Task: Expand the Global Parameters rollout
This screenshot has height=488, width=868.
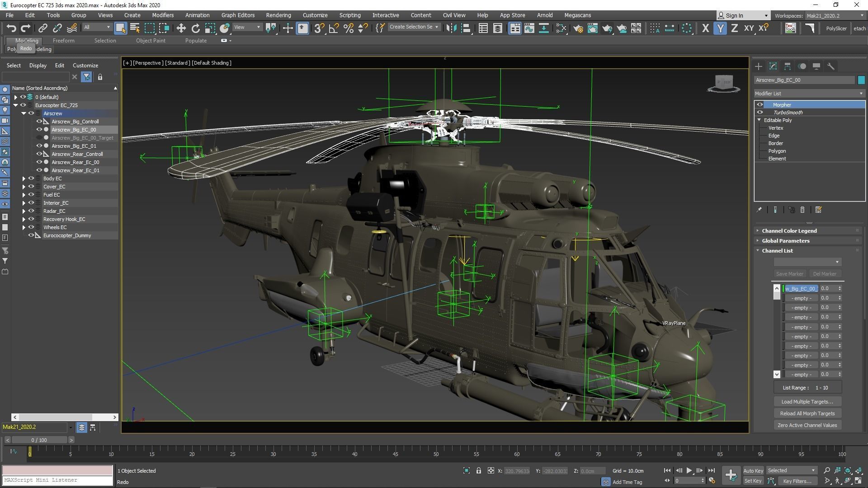Action: pos(785,241)
